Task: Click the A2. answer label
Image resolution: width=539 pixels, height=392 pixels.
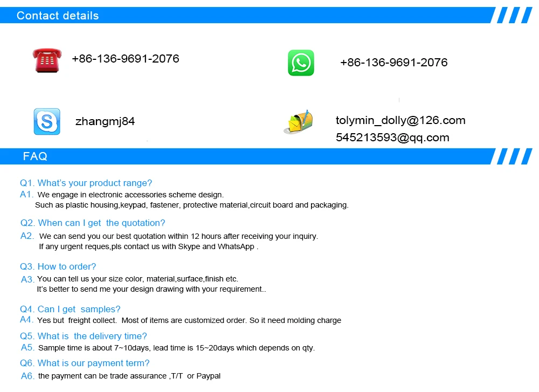Action: point(27,236)
